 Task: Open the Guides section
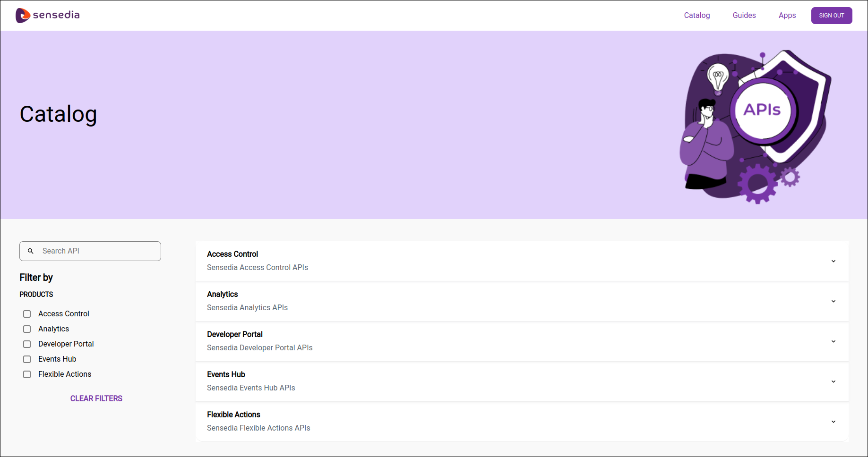(x=744, y=15)
